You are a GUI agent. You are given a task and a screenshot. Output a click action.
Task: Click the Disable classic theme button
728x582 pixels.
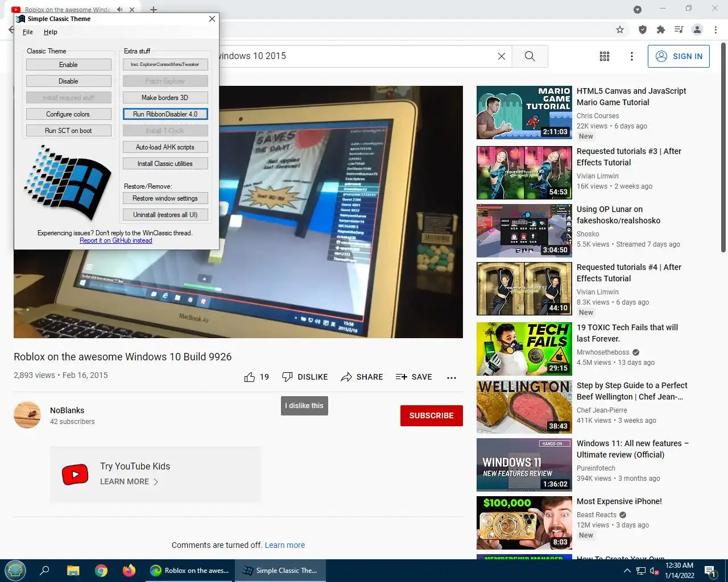(x=68, y=81)
